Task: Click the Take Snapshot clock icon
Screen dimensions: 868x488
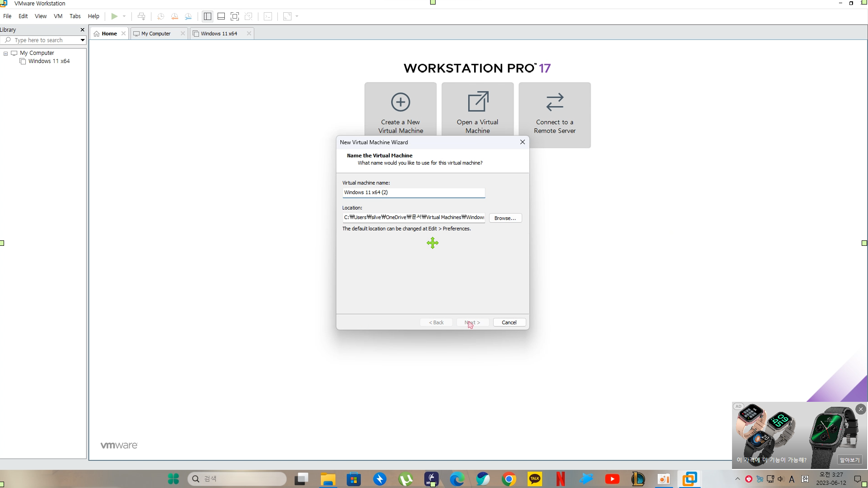Action: tap(160, 16)
